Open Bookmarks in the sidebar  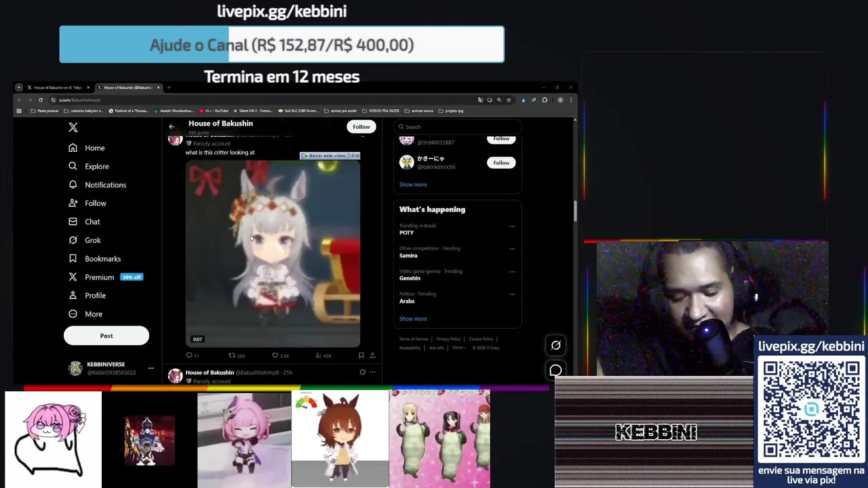(95, 258)
